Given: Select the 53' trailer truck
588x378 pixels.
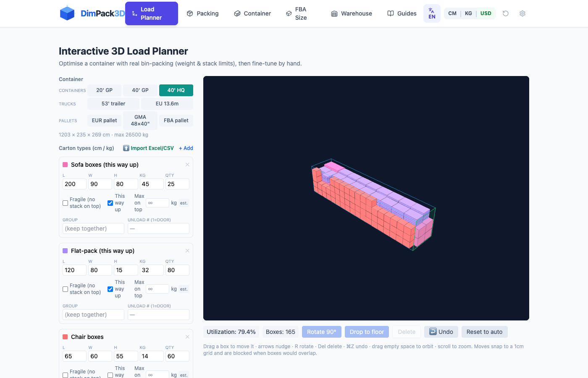Looking at the screenshot, I should point(113,104).
